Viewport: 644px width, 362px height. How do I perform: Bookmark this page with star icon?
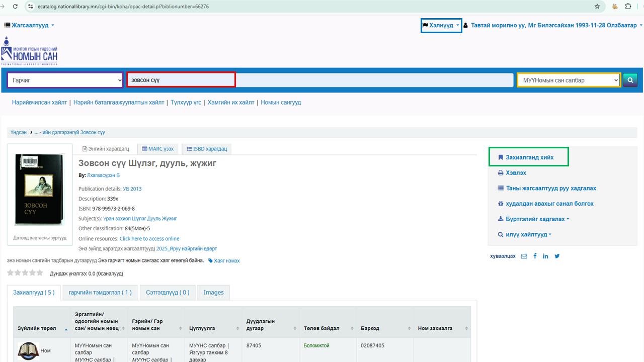click(597, 7)
